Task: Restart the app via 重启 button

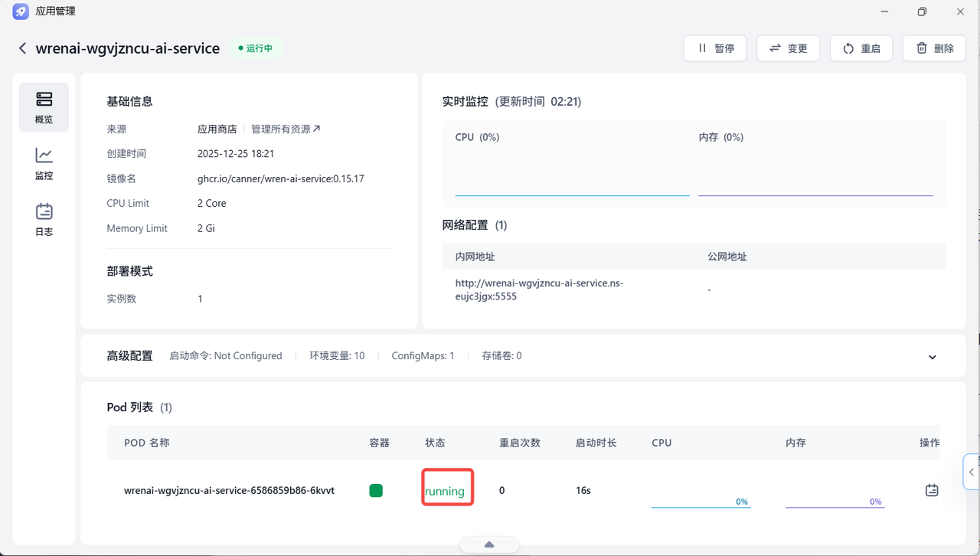Action: [861, 48]
